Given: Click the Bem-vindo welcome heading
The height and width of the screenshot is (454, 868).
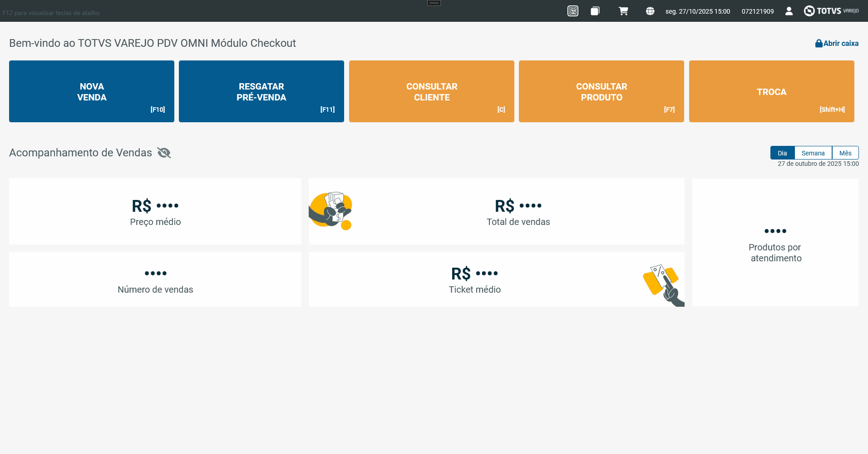Looking at the screenshot, I should [153, 43].
